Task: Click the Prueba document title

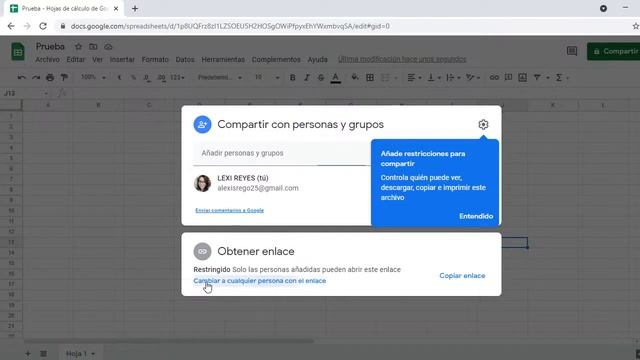Action: (x=50, y=47)
